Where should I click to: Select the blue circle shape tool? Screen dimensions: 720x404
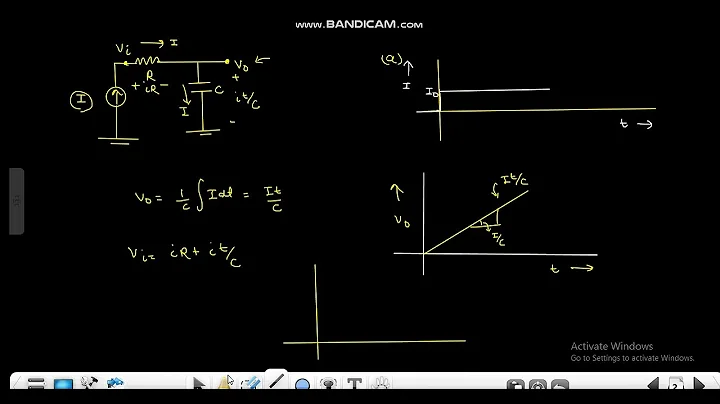pyautogui.click(x=302, y=384)
